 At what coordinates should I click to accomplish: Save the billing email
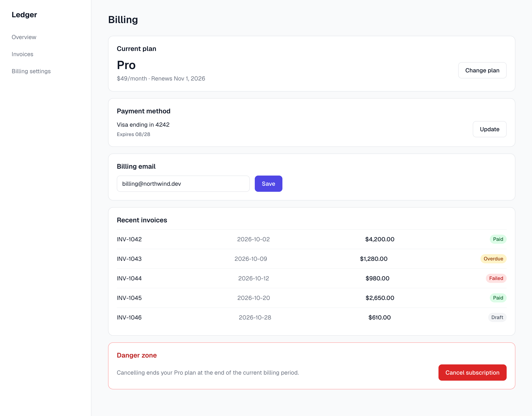click(x=268, y=184)
